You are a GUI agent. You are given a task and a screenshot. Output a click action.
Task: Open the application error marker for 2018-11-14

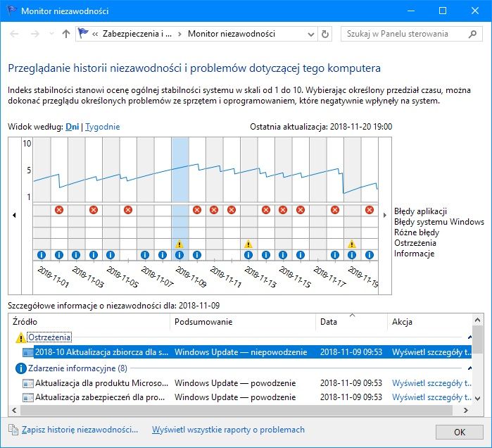coord(266,210)
